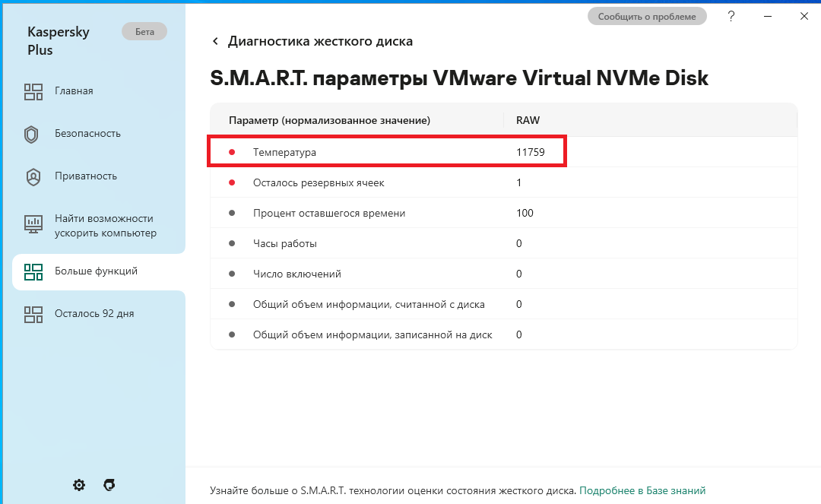Click the RAW column header
The image size is (821, 504).
(528, 120)
